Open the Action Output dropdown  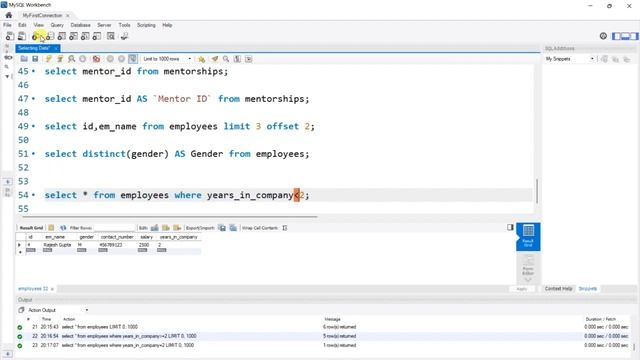[58, 310]
